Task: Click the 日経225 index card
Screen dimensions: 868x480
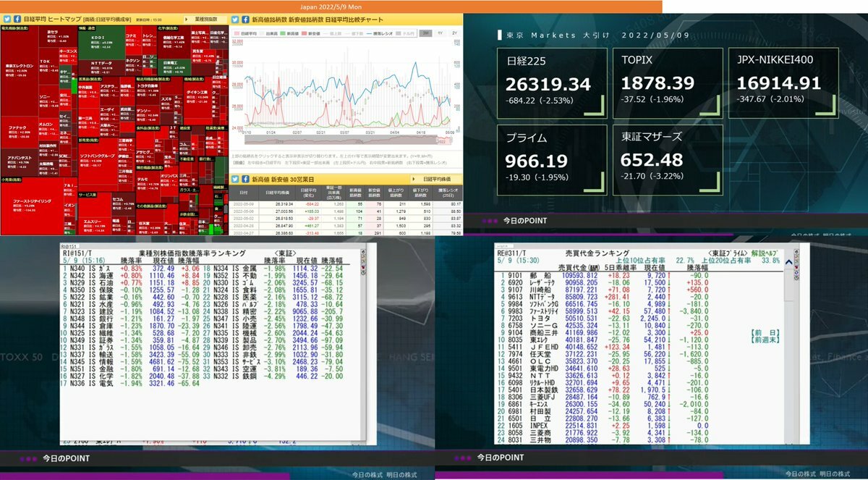Action: (x=552, y=82)
